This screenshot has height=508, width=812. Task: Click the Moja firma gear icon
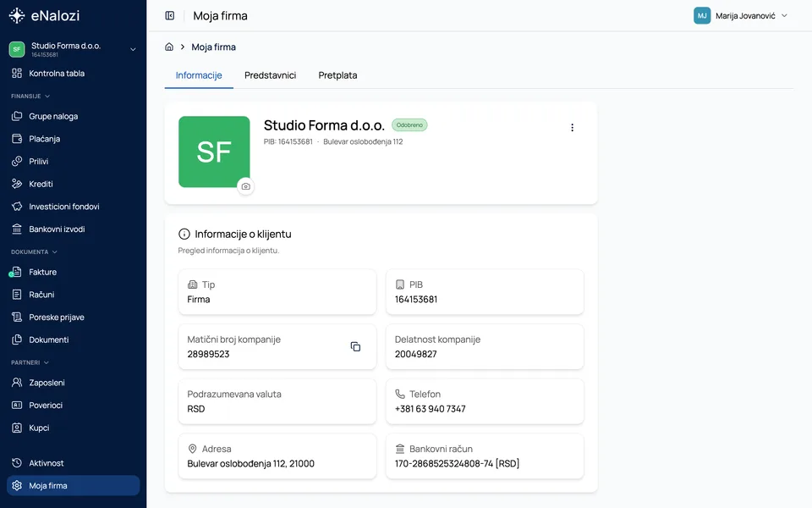click(17, 486)
